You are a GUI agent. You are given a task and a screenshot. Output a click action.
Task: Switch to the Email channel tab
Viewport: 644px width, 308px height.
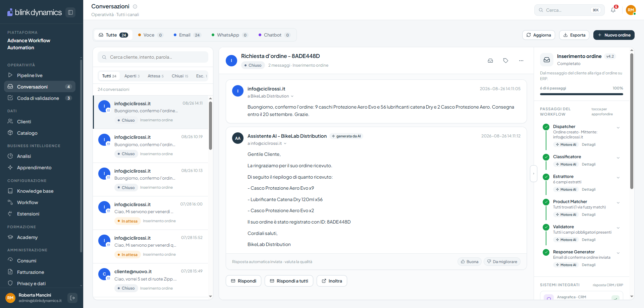187,35
